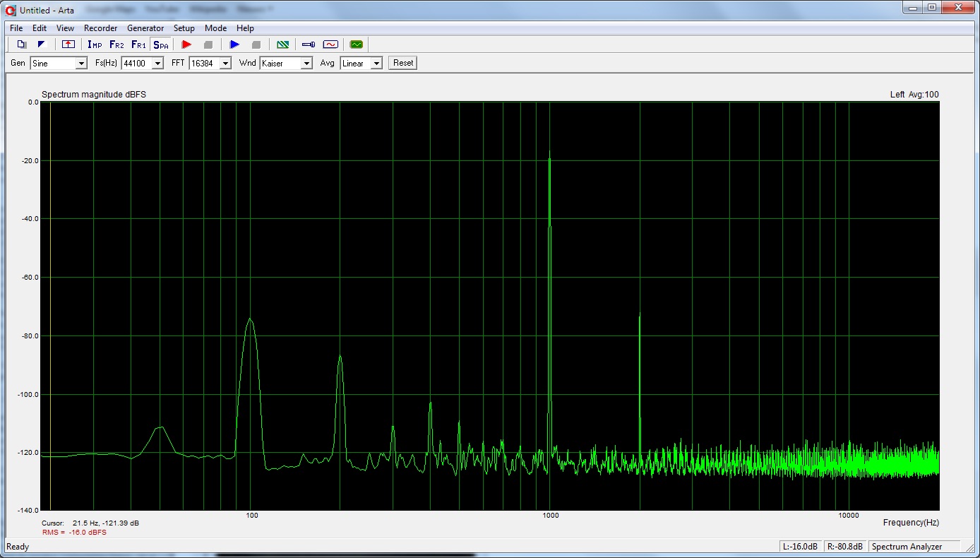The image size is (980, 558).
Task: Click the 'Spectrum magnitude dBFS' graph title
Action: point(94,95)
